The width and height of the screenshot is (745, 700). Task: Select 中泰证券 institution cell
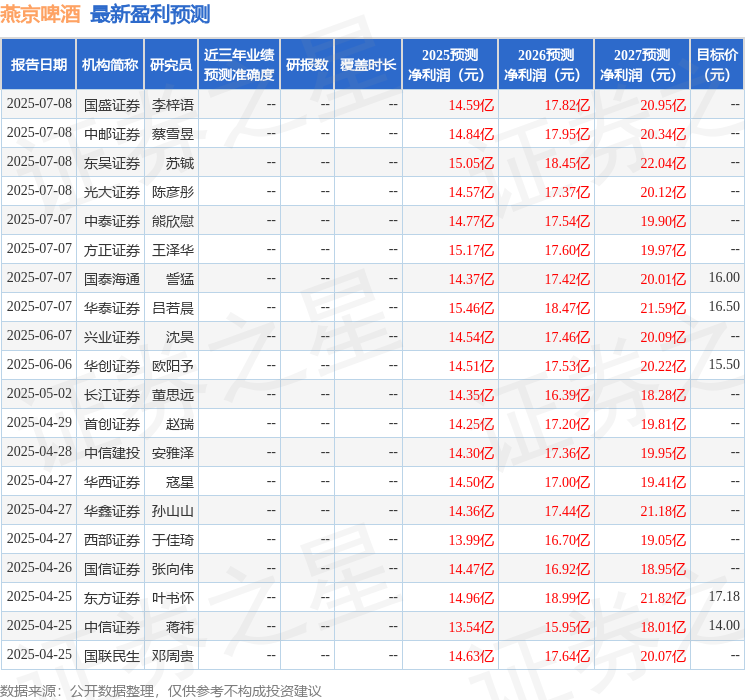112,221
